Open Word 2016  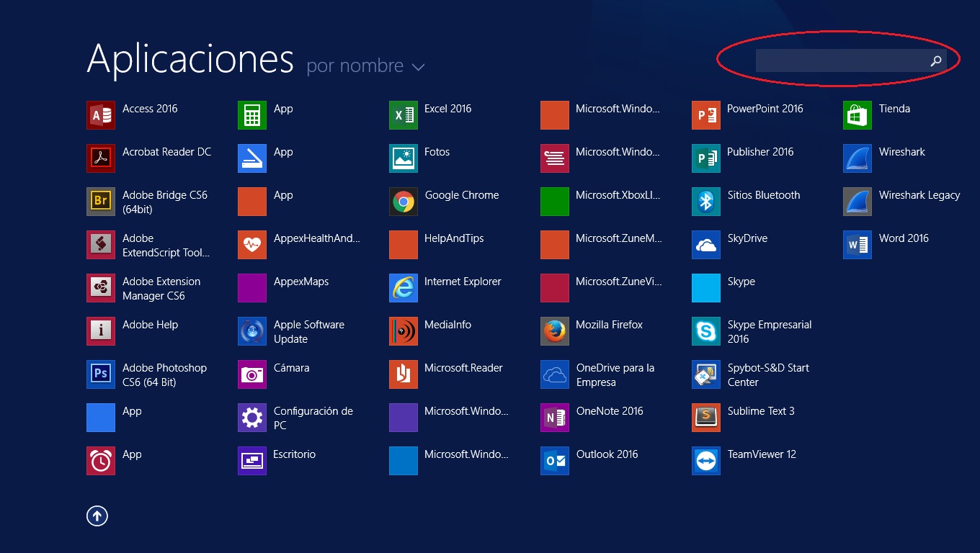[x=857, y=245]
